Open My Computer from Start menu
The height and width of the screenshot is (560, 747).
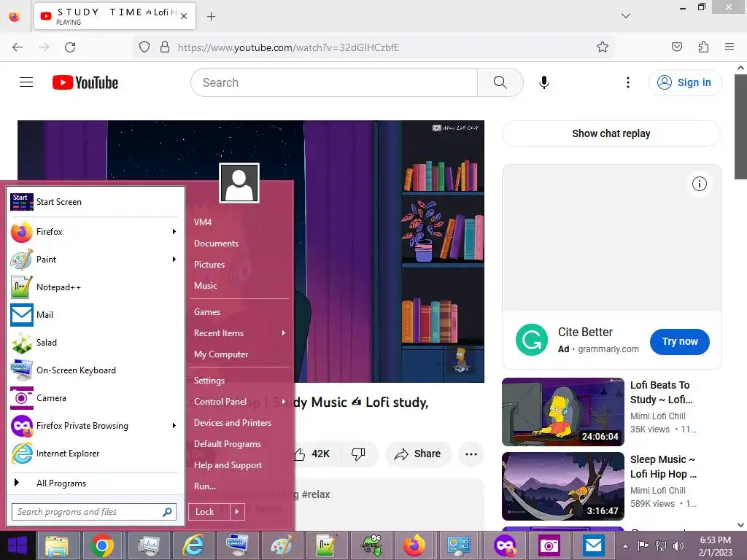(221, 354)
